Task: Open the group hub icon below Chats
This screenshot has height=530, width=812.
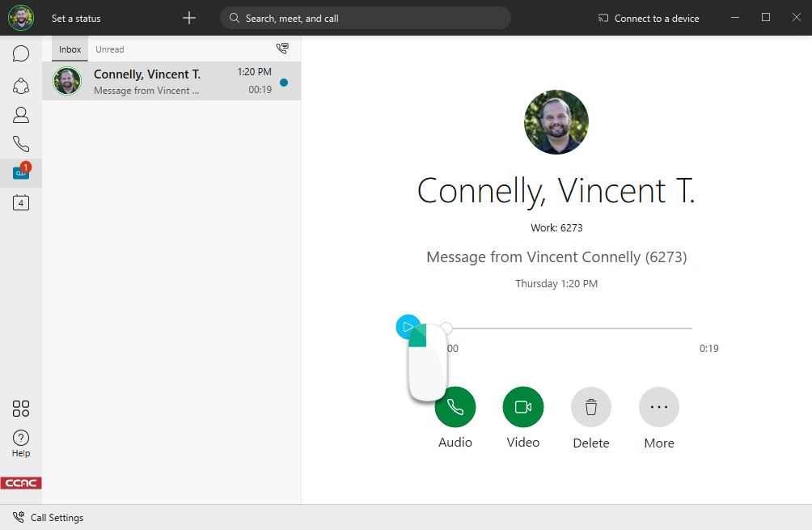Action: coord(20,85)
